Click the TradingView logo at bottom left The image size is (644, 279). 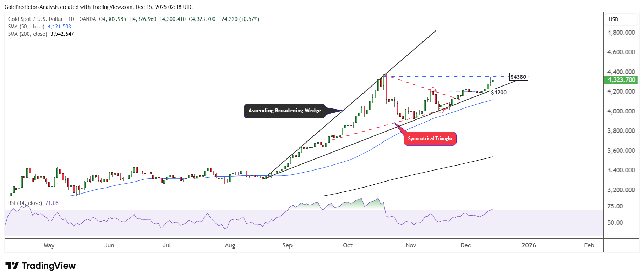tap(40, 266)
